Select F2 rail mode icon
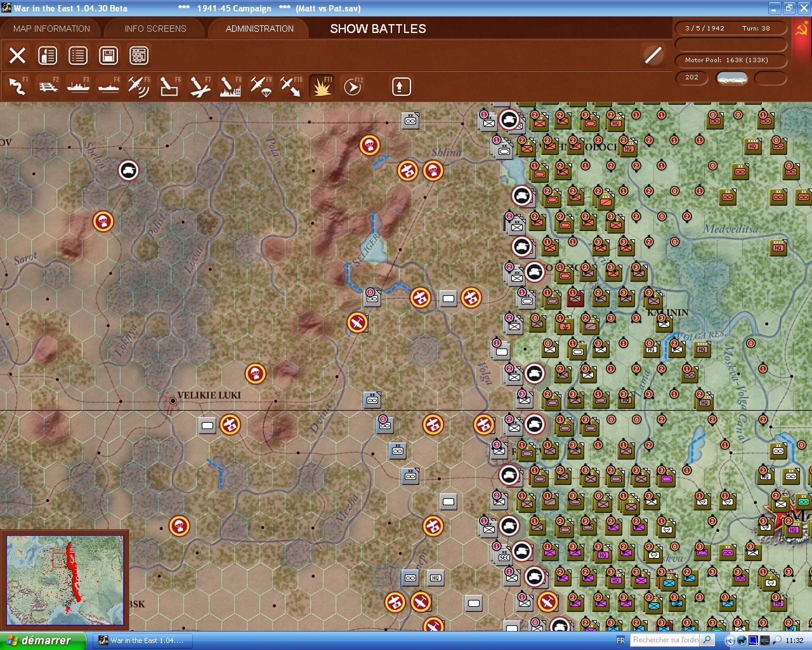Image resolution: width=812 pixels, height=650 pixels. [x=48, y=86]
